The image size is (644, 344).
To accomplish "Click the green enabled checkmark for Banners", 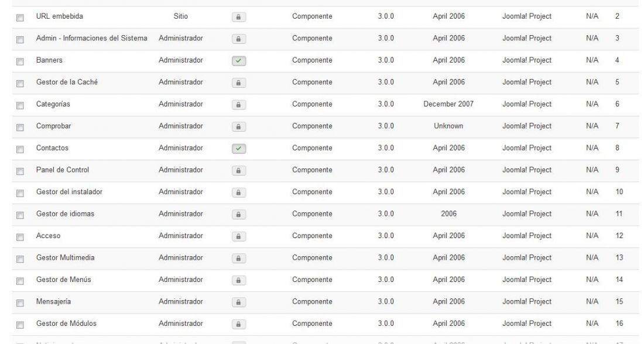I will (239, 61).
